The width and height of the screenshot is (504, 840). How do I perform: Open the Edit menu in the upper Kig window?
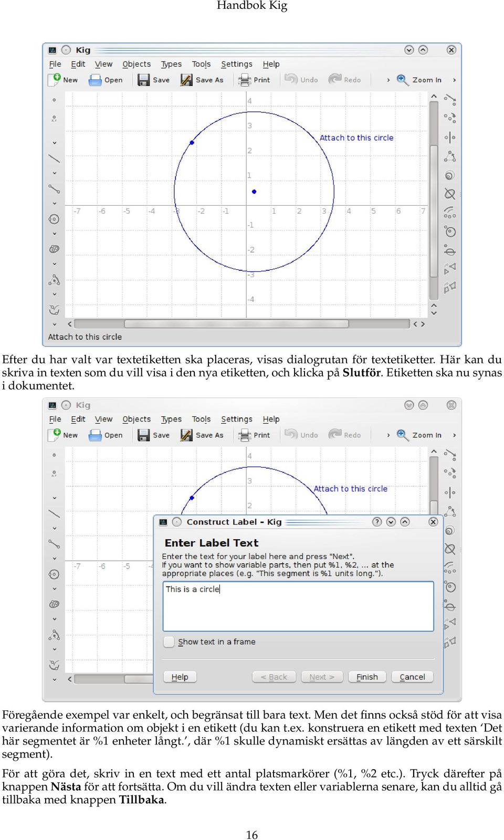[x=78, y=64]
